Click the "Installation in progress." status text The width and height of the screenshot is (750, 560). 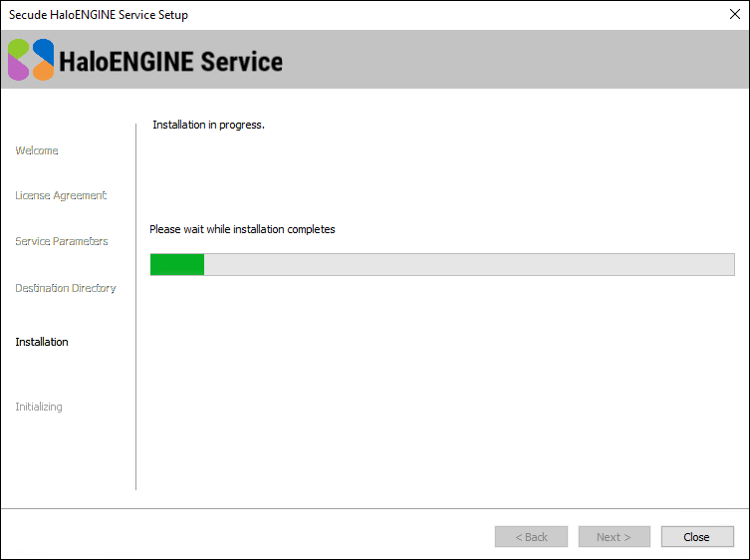(x=208, y=126)
